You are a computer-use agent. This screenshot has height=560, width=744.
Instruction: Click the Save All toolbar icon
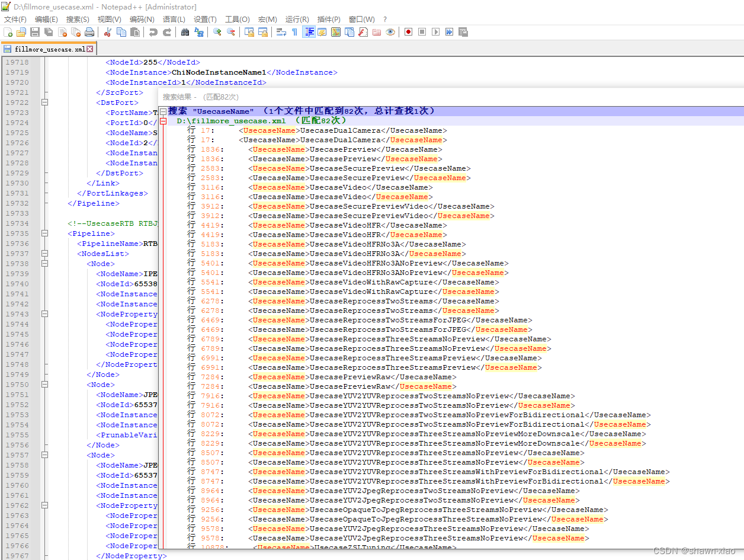tap(49, 32)
